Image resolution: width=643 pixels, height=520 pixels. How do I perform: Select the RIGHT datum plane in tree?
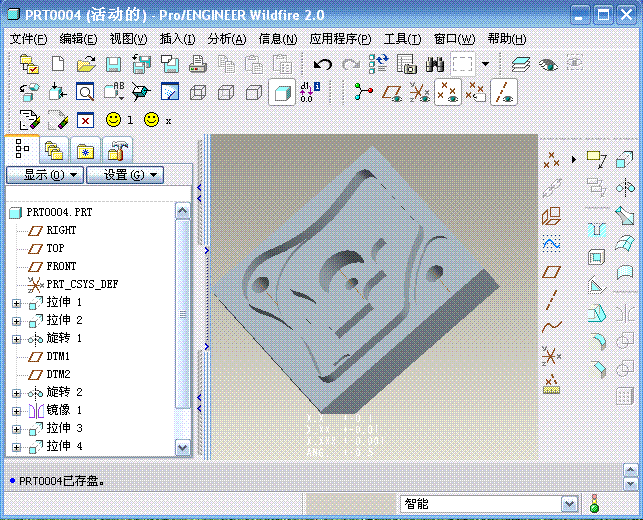click(61, 230)
